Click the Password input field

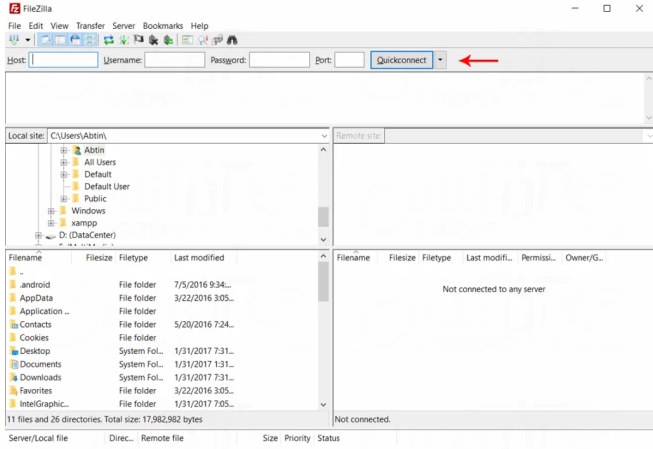point(279,60)
